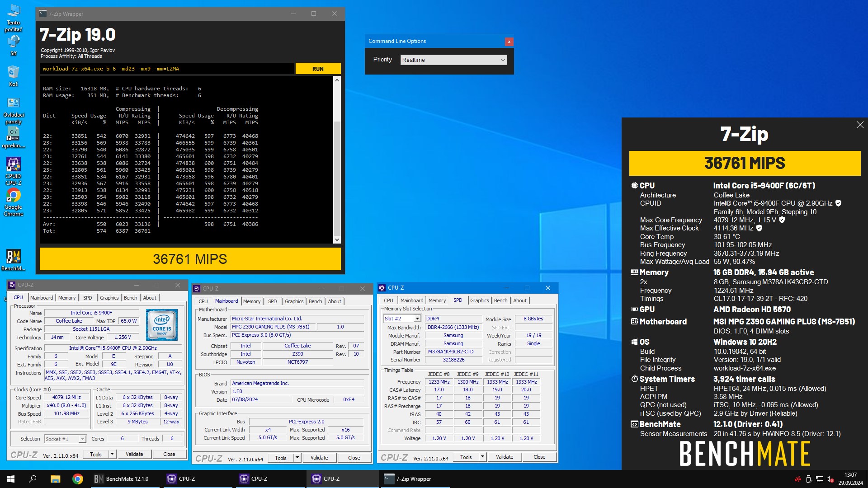Viewport: 868px width, 488px height.
Task: Click 'AMD Radeon HD 5670' GPU text
Action: click(x=752, y=310)
